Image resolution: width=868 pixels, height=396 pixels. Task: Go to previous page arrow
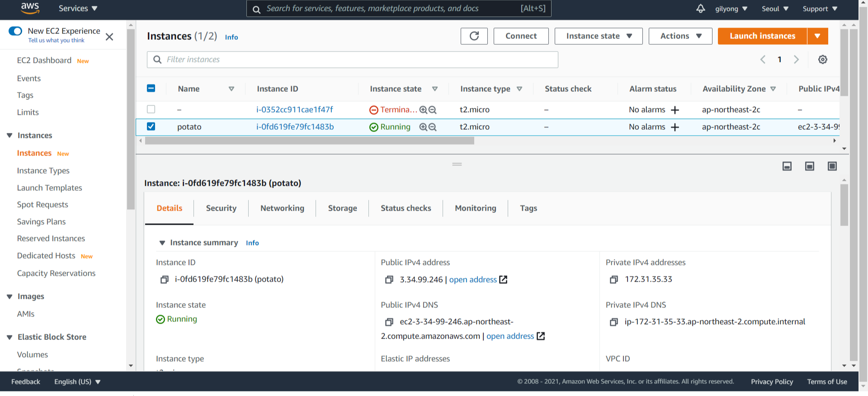[763, 60]
